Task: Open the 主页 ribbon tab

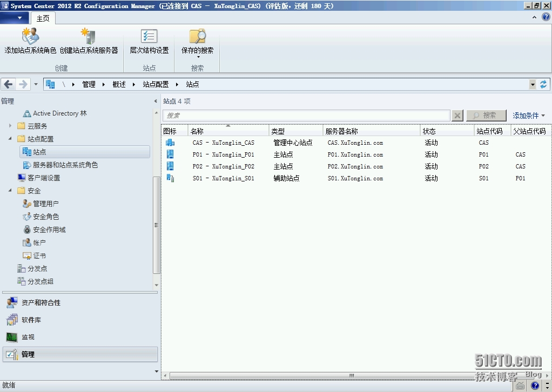Action: (x=43, y=18)
